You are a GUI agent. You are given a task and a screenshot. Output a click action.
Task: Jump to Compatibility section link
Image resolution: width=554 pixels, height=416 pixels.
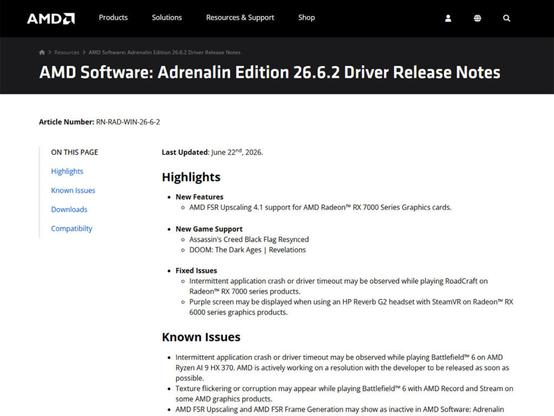72,229
